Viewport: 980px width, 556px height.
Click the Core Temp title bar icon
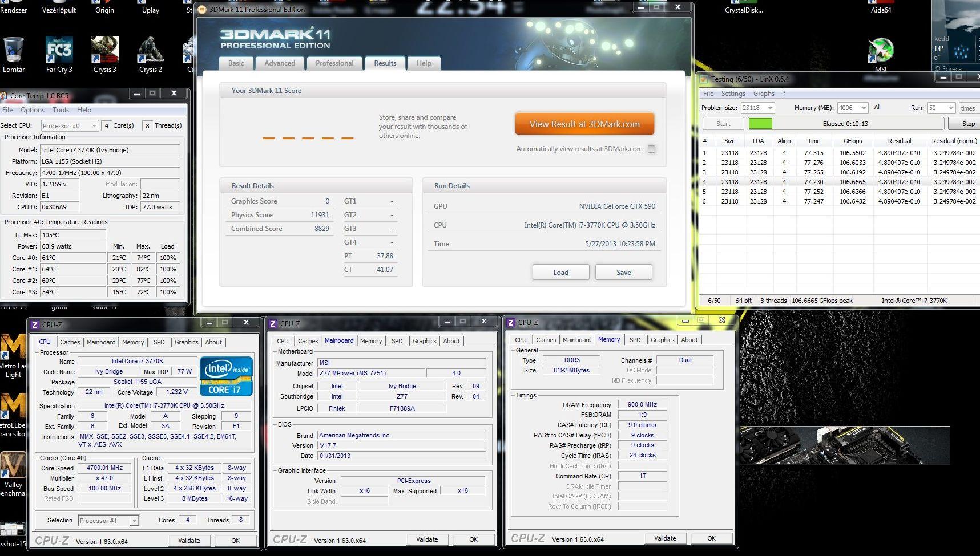click(3, 95)
